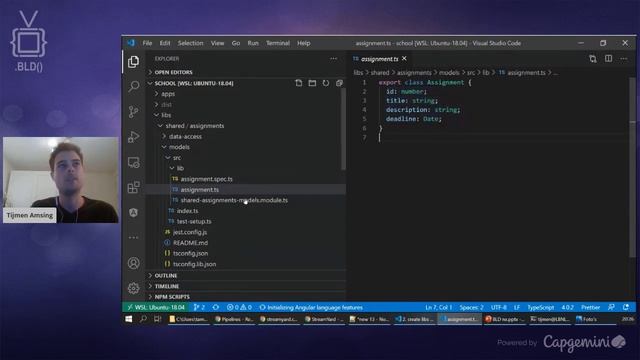Show additional activity bar views ellipsis
Screen dimensions: 640x360
[133, 237]
